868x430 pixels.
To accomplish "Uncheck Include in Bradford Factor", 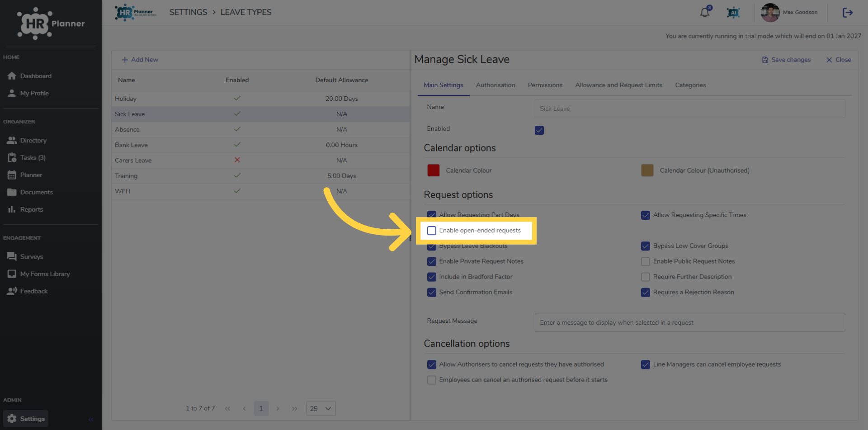I will [432, 277].
